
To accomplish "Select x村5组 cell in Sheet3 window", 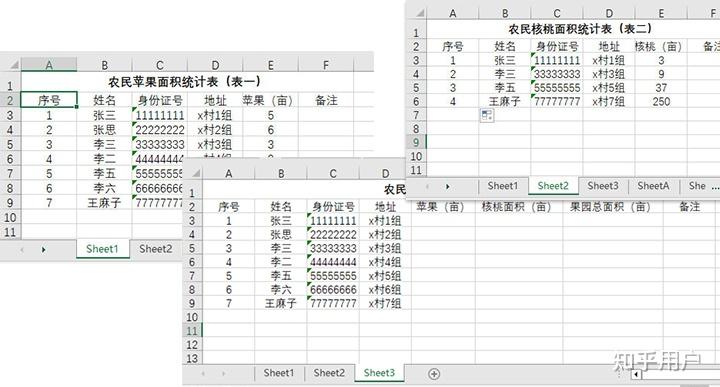I will point(385,276).
